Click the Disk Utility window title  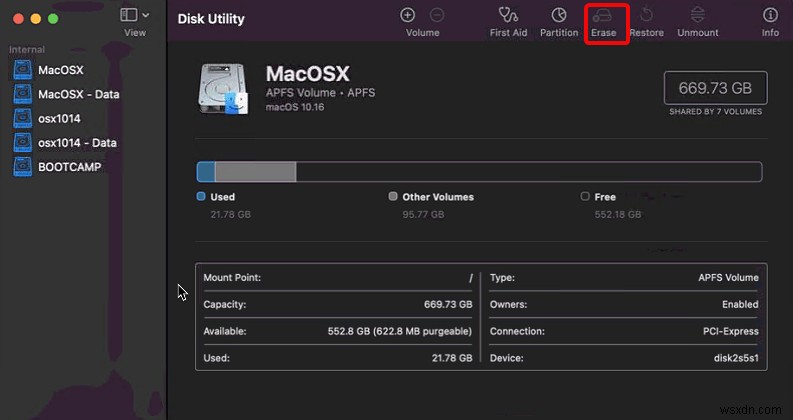click(211, 19)
